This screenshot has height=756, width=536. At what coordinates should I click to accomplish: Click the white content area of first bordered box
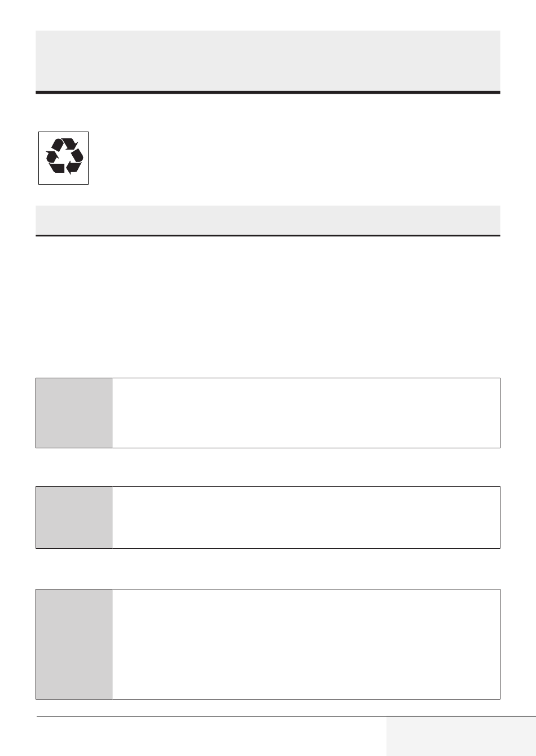tap(306, 413)
